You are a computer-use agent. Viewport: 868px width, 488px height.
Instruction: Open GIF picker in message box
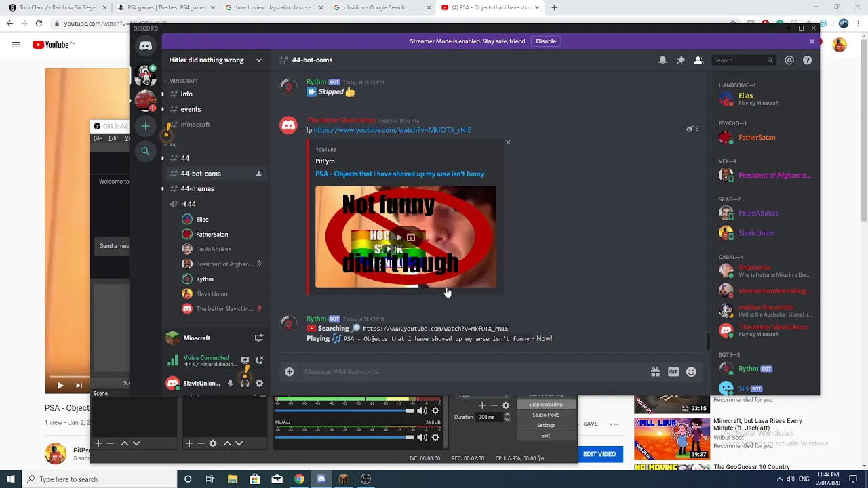[x=673, y=371]
